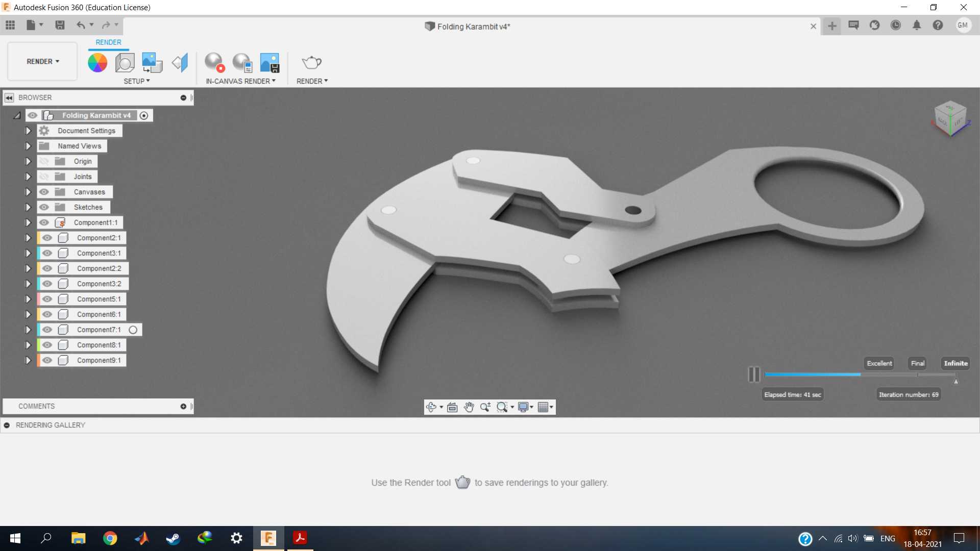Expand the Joints folder
The width and height of the screenshot is (980, 551).
coord(28,177)
